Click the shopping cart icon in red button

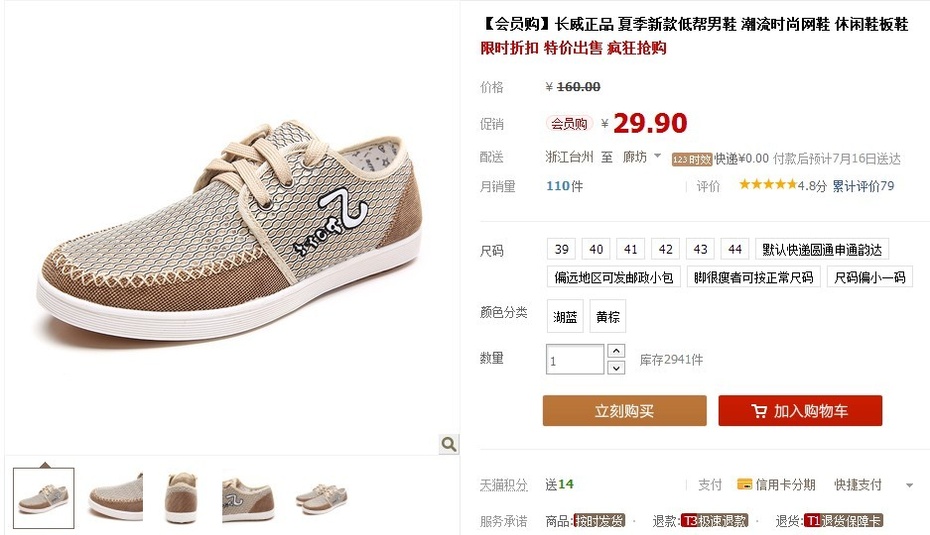coord(759,411)
